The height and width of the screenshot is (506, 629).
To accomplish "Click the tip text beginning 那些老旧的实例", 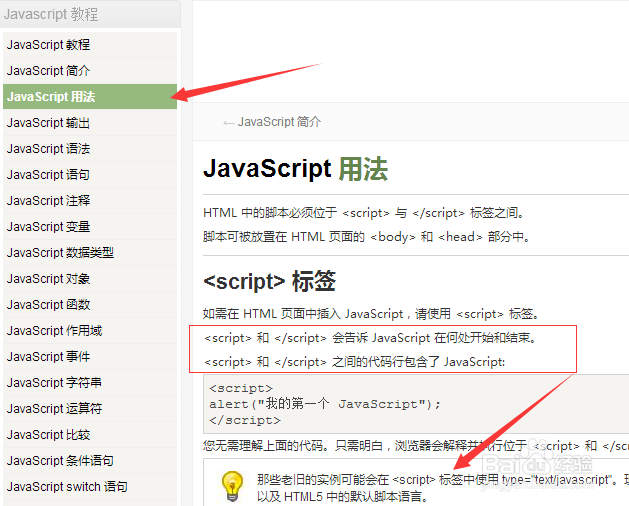I will pyautogui.click(x=443, y=488).
